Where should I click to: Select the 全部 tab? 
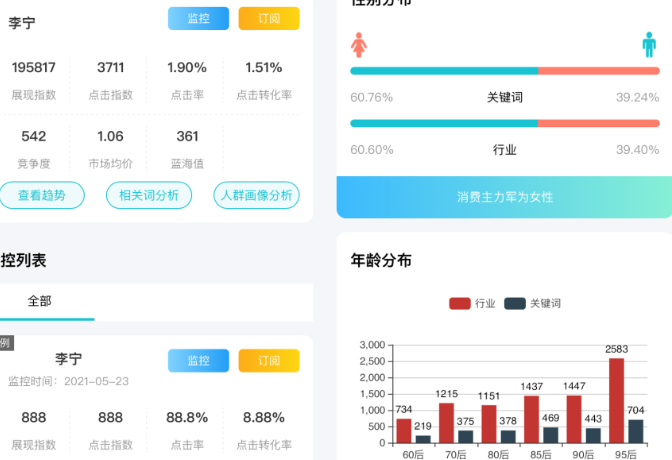pyautogui.click(x=39, y=301)
